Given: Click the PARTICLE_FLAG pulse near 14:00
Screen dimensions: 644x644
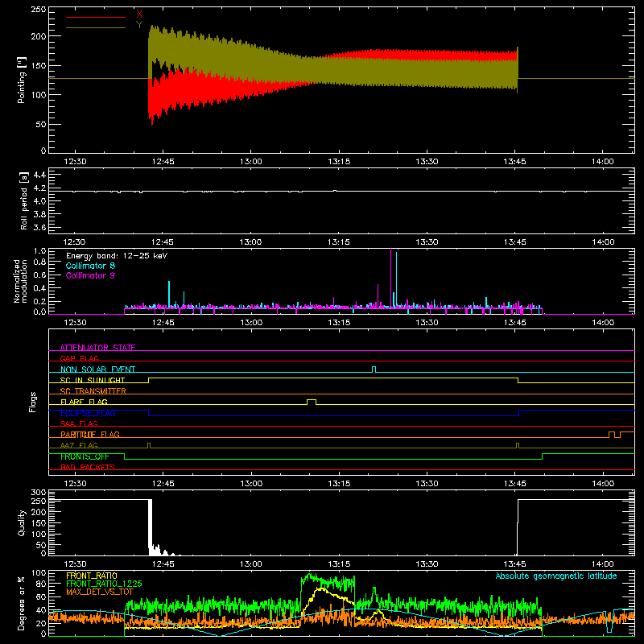Looking at the screenshot, I should coord(612,435).
